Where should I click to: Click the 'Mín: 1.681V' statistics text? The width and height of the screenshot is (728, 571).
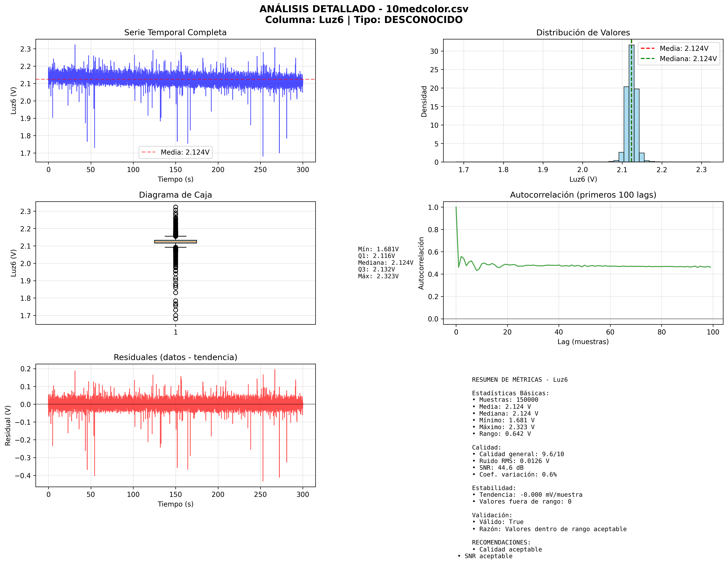pos(378,249)
